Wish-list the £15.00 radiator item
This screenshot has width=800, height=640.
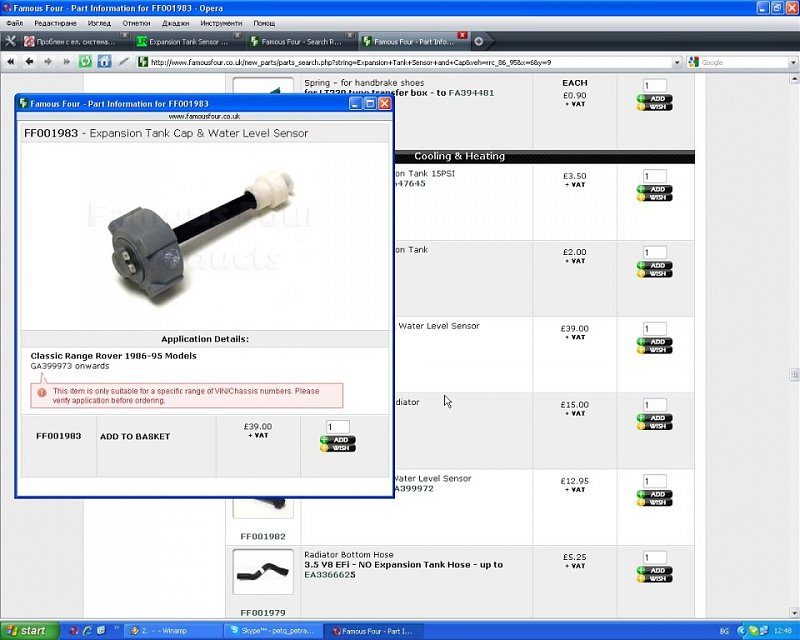click(655, 426)
